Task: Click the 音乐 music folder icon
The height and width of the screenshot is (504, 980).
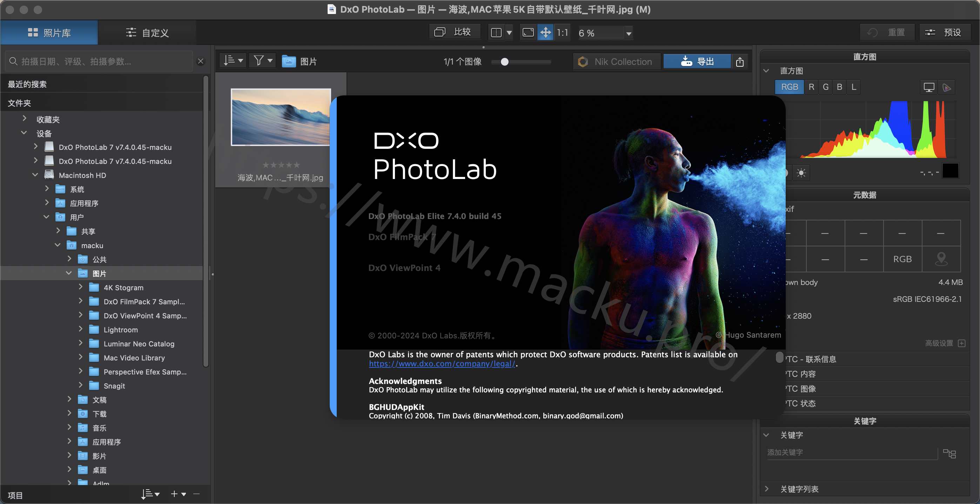Action: click(x=83, y=428)
